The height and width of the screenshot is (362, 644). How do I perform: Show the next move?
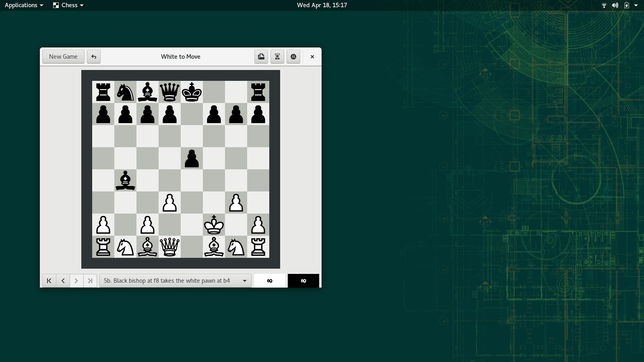point(76,281)
